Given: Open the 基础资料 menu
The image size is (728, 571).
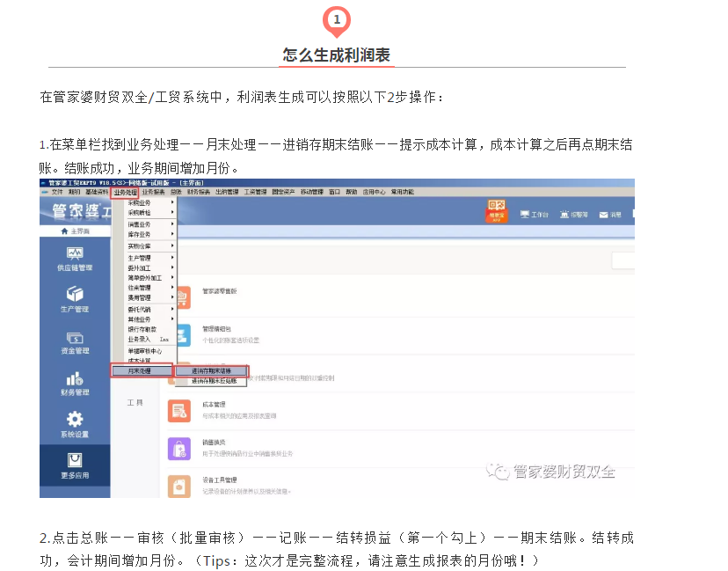Looking at the screenshot, I should (x=97, y=192).
